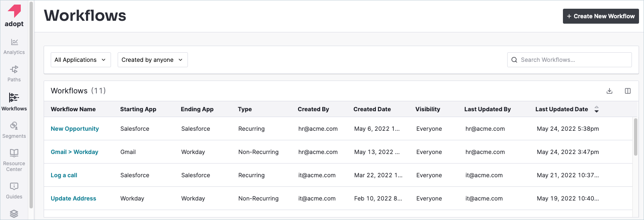Open the Log a call workflow

click(x=64, y=175)
